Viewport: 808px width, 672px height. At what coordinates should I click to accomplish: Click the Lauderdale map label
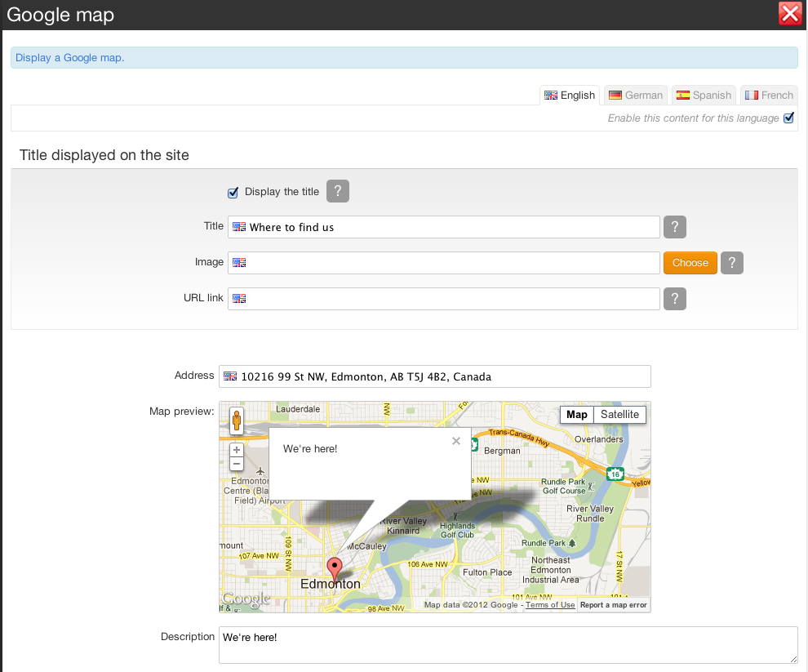pos(298,409)
